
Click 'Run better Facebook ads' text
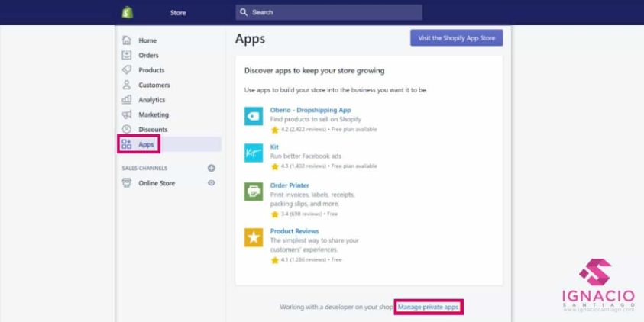(x=306, y=156)
